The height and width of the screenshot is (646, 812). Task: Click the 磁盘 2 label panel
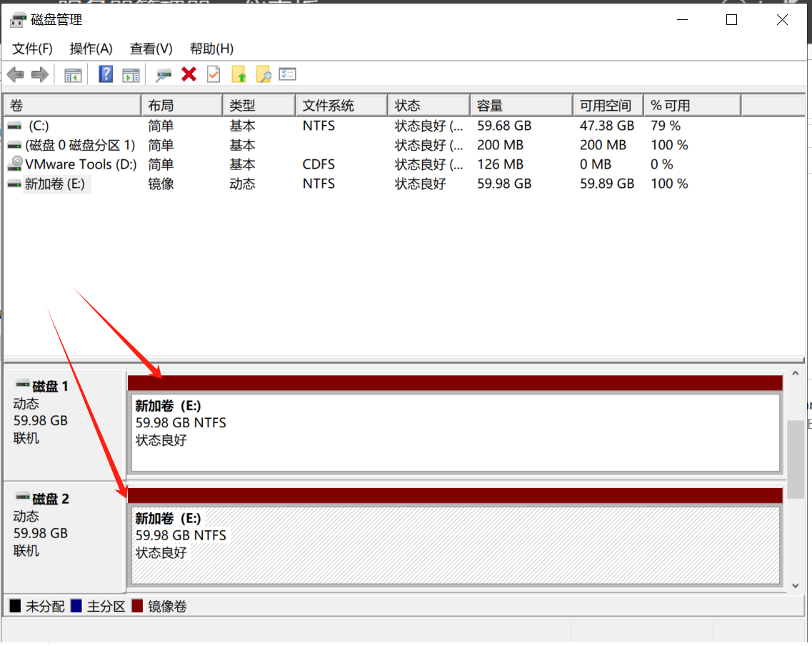[64, 537]
